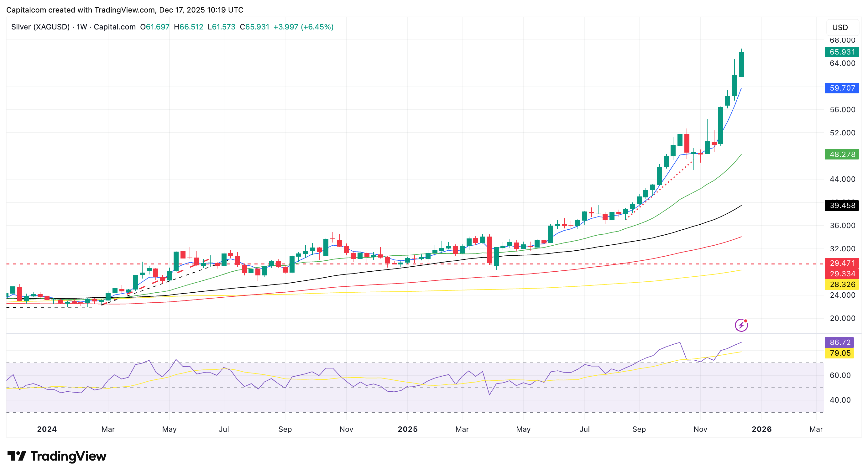Viewport: 868px width, 475px height.
Task: Click the purple 86.72 RSI value label
Action: point(839,342)
